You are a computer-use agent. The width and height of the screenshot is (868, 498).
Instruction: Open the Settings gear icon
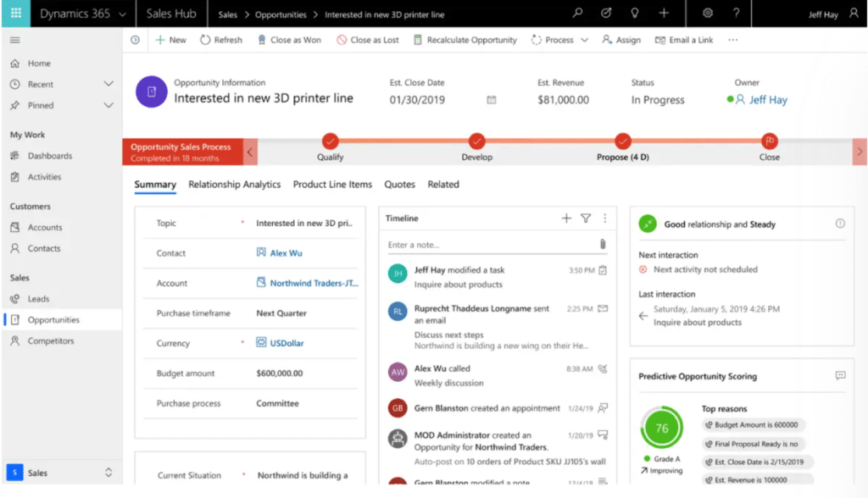(709, 14)
